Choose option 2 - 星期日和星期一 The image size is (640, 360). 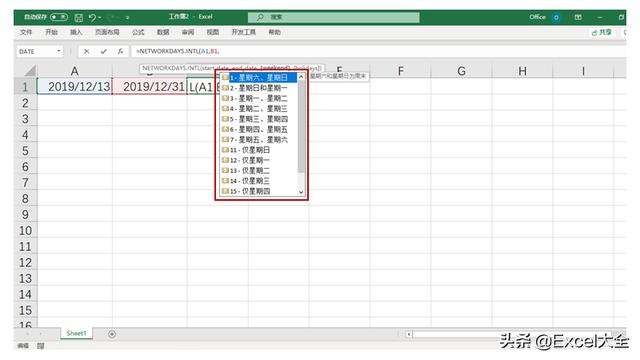point(259,88)
